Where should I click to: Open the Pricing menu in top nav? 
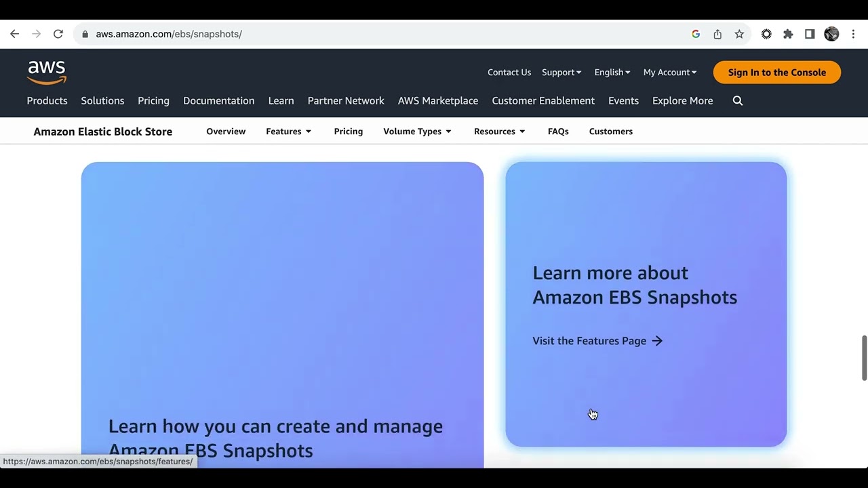[x=153, y=100]
